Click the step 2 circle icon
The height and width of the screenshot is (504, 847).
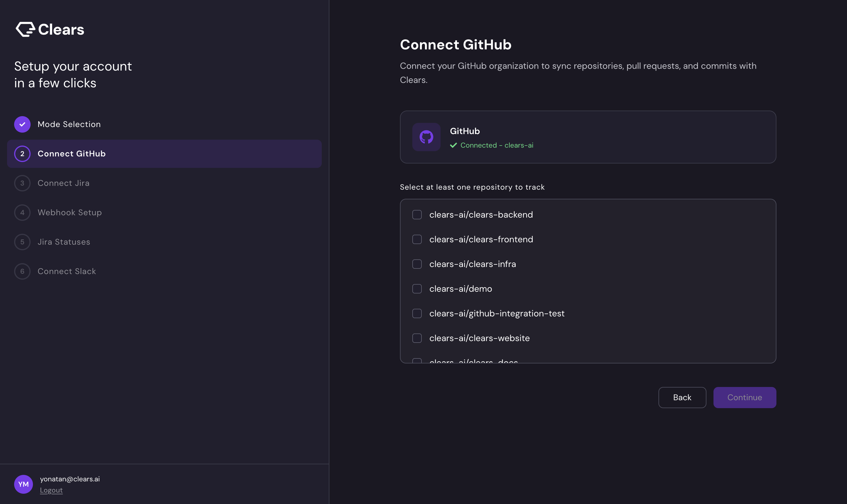point(22,154)
